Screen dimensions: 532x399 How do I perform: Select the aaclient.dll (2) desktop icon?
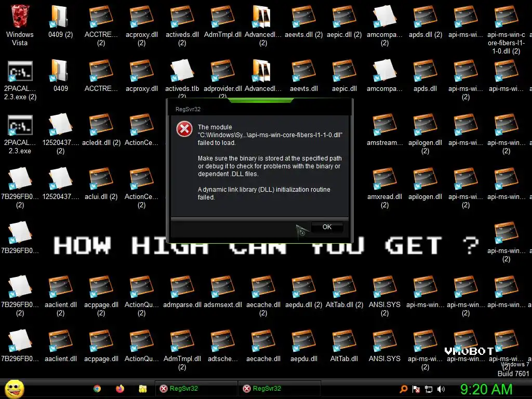coord(60,296)
